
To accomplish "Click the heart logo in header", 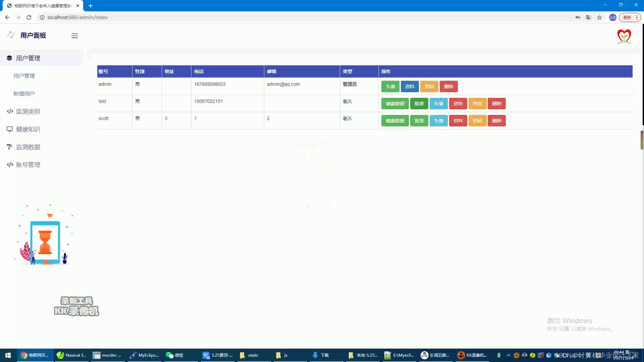I will [x=624, y=36].
